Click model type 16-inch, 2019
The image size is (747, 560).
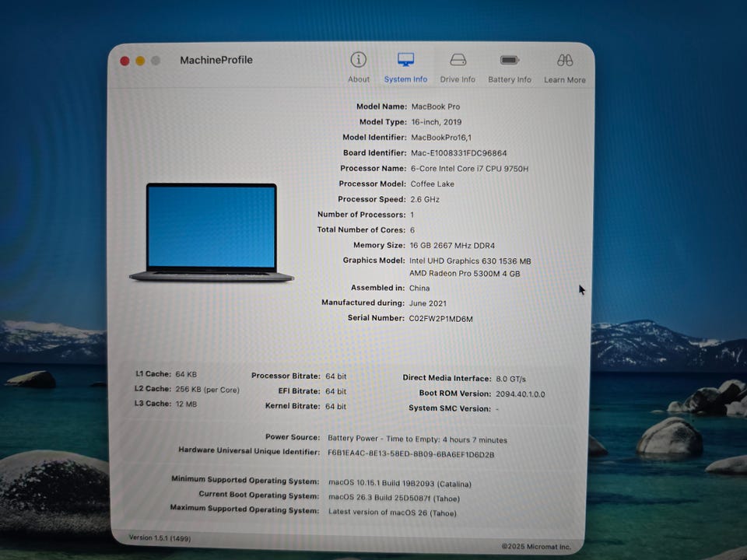(x=437, y=122)
